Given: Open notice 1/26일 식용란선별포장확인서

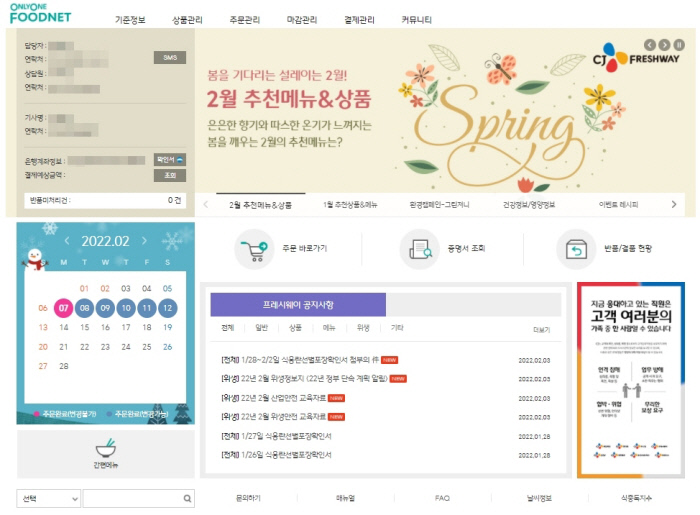Looking at the screenshot, I should coord(276,455).
